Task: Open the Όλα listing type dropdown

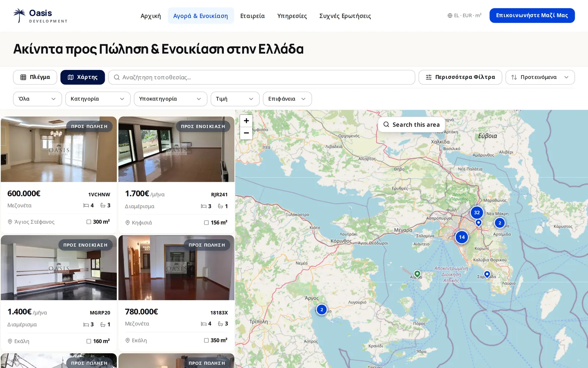Action: click(x=37, y=99)
